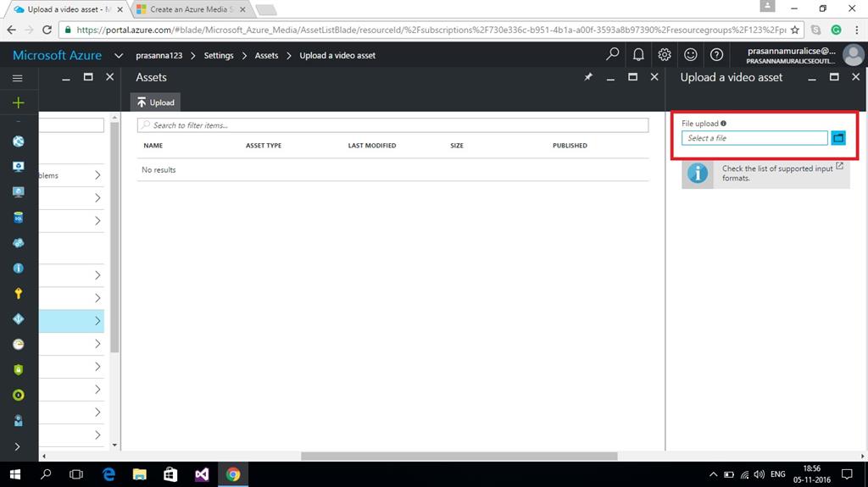The height and width of the screenshot is (487, 868).
Task: Sort assets by ASSET TYPE header
Action: point(264,146)
